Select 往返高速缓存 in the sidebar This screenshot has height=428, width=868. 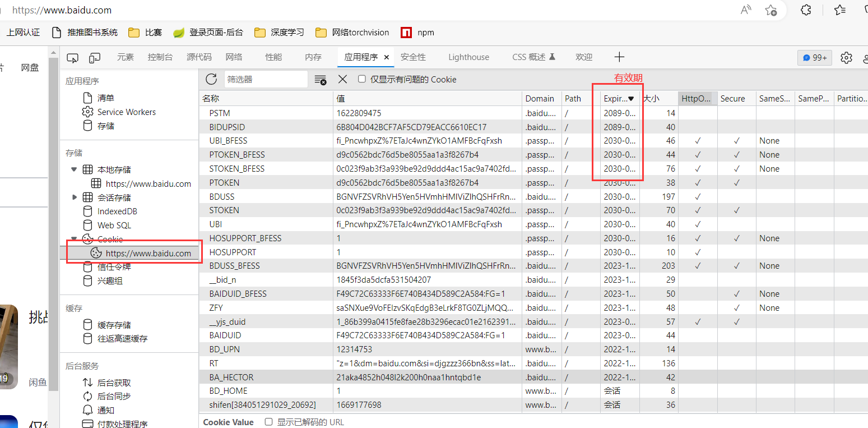(122, 338)
